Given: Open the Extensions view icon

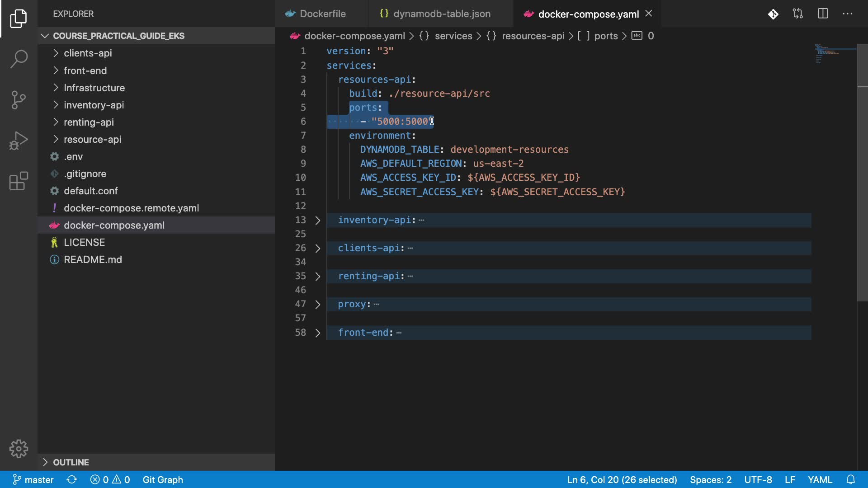Looking at the screenshot, I should pyautogui.click(x=19, y=181).
